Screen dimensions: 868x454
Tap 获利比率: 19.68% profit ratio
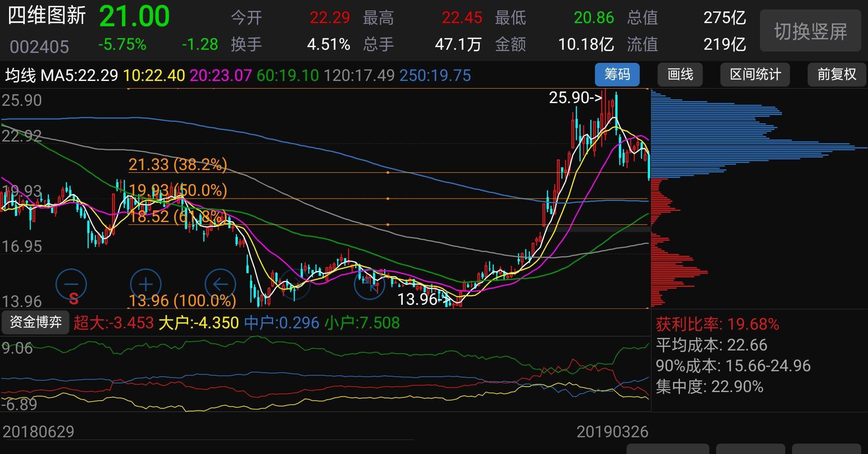717,324
